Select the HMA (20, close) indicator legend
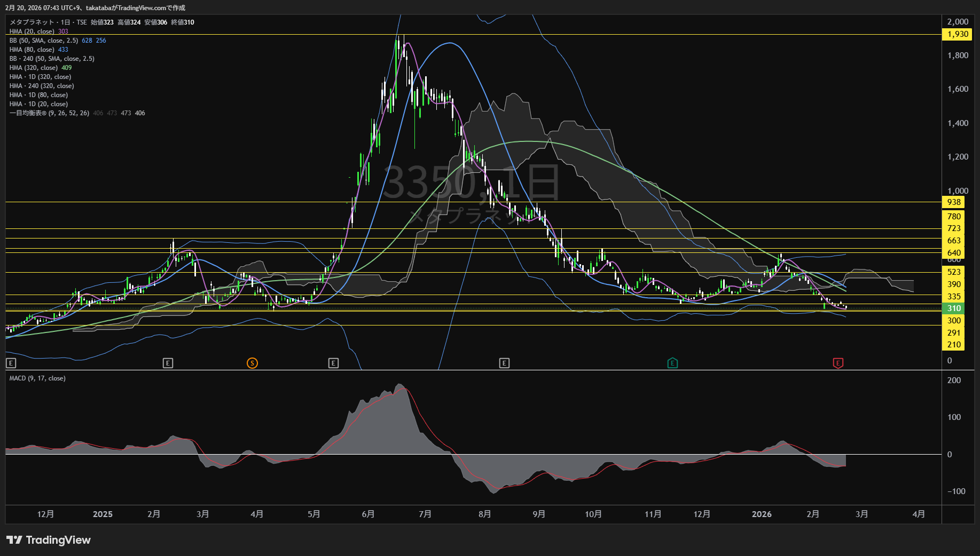The image size is (980, 556). click(x=32, y=31)
